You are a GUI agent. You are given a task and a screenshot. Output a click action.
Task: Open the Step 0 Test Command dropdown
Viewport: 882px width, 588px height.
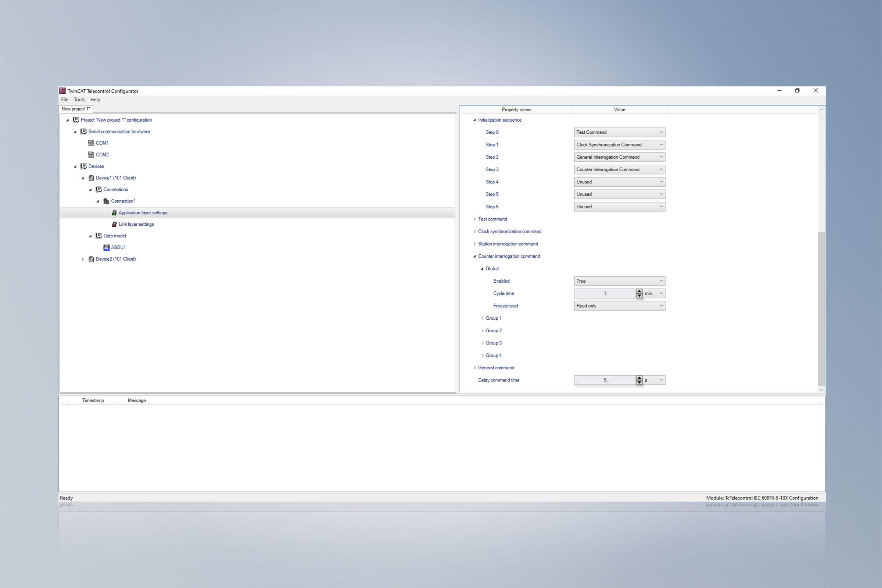pyautogui.click(x=620, y=132)
